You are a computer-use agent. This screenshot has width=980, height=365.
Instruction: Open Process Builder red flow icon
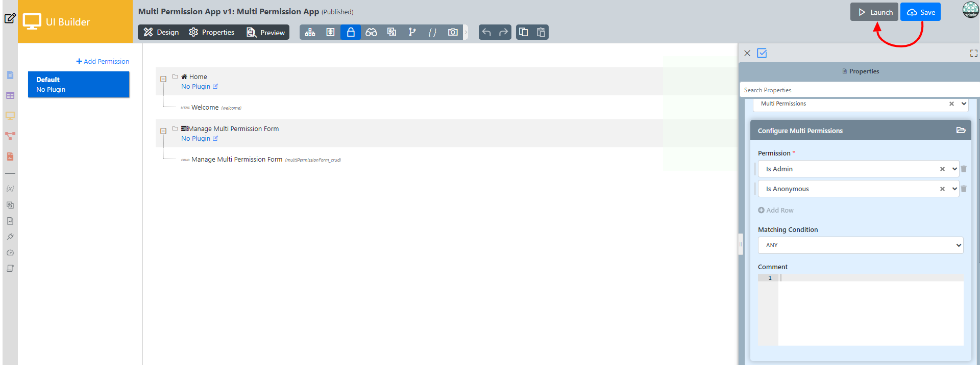coord(10,136)
